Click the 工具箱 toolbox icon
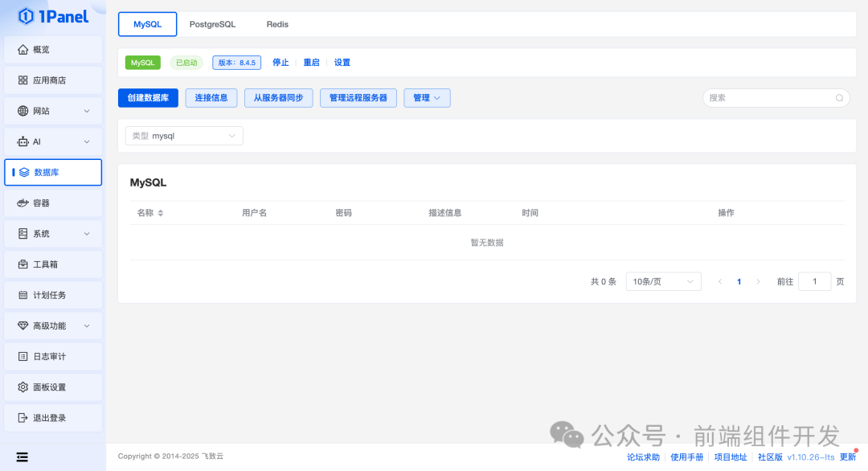The height and width of the screenshot is (471, 868). (23, 264)
